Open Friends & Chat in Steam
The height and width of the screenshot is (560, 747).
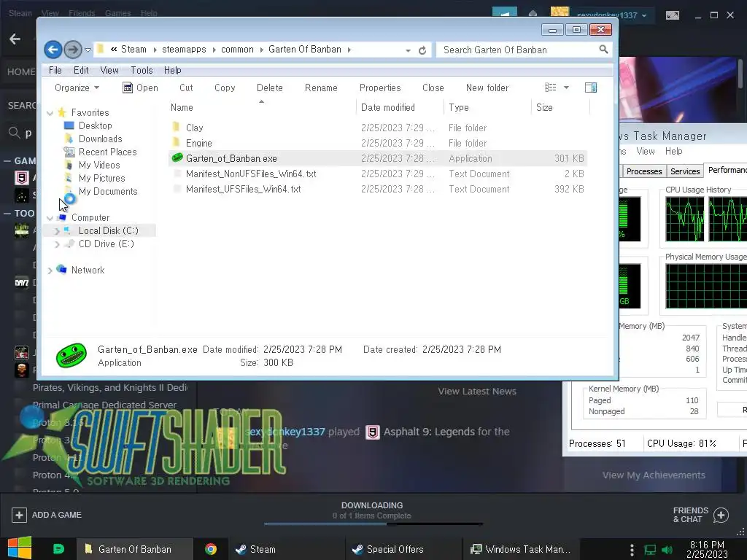700,515
